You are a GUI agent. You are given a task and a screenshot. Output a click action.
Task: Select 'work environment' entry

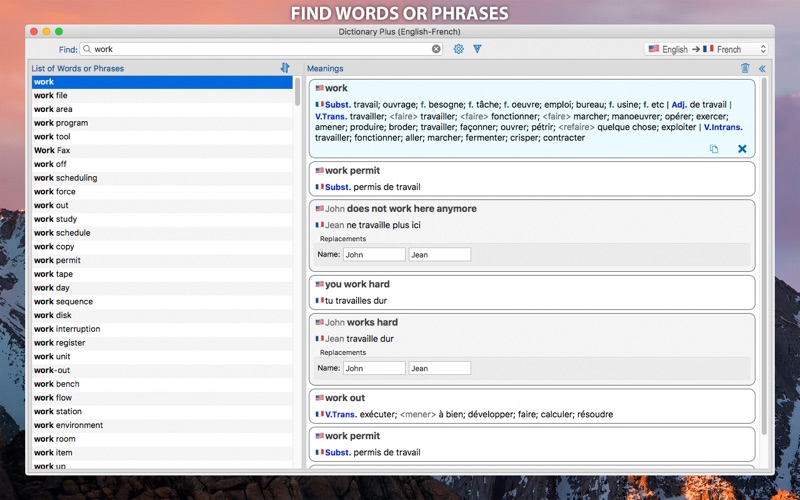click(x=162, y=426)
